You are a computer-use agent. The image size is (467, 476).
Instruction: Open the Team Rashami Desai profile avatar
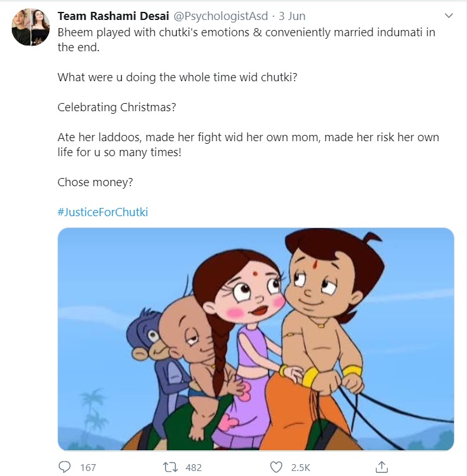pos(30,27)
